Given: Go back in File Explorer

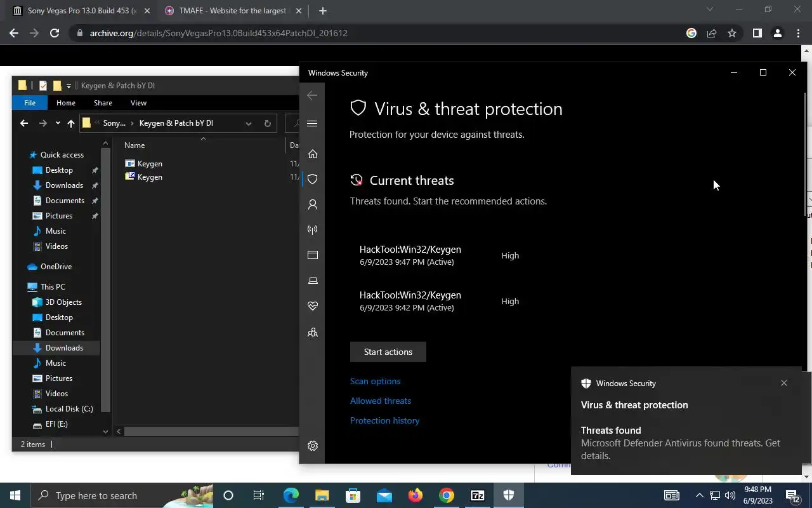Looking at the screenshot, I should click(24, 123).
